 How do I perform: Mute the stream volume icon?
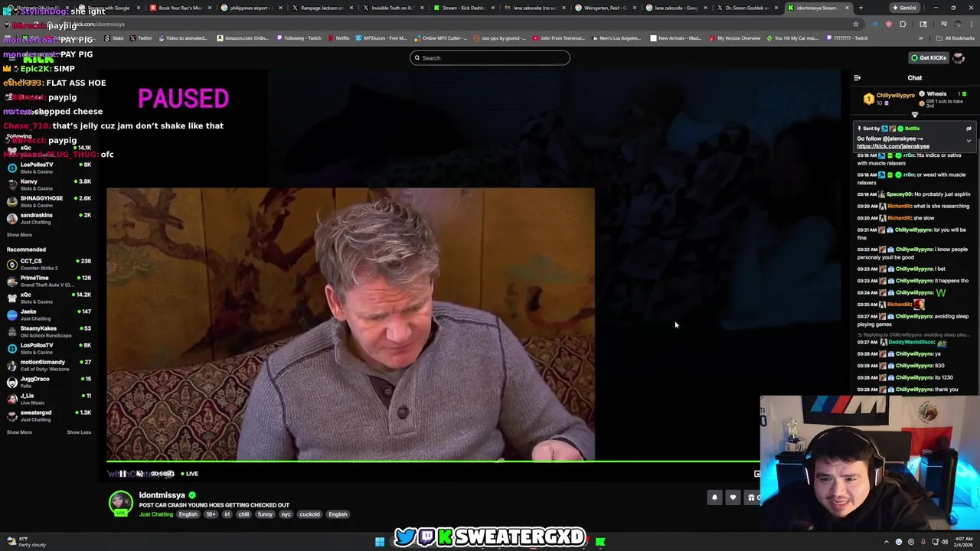139,474
